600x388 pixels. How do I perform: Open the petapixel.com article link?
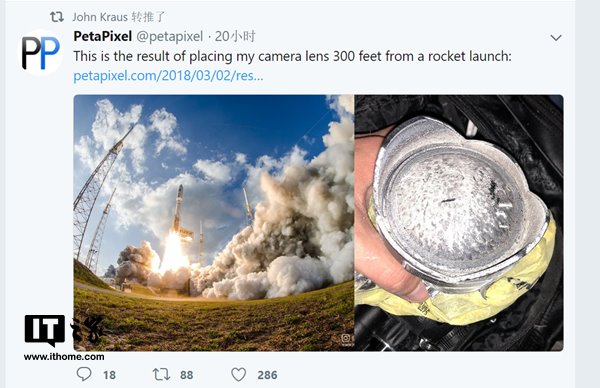(168, 76)
